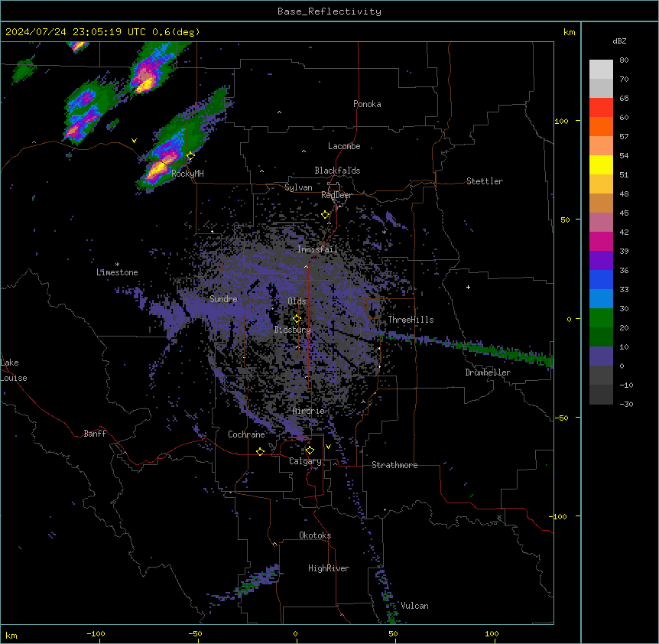This screenshot has height=644, width=659.
Task: Pick the magenta swatch between 42 and 39
Action: pyautogui.click(x=601, y=242)
